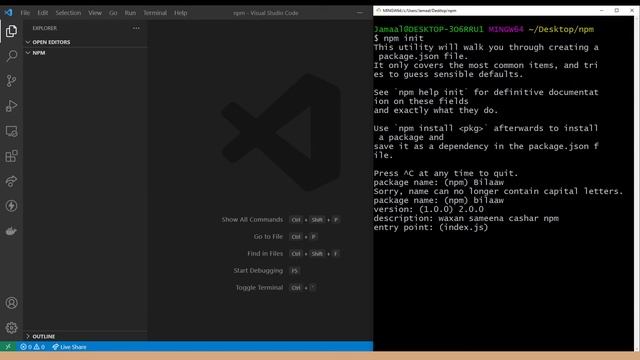Open the Explorer view in activity bar
The height and width of the screenshot is (360, 640).
pos(11,31)
